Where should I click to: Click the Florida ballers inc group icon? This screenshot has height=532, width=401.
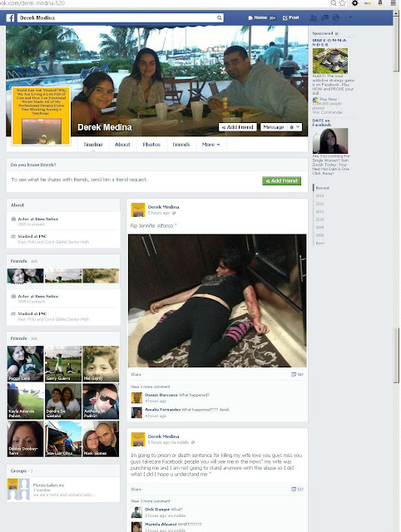tap(18, 490)
